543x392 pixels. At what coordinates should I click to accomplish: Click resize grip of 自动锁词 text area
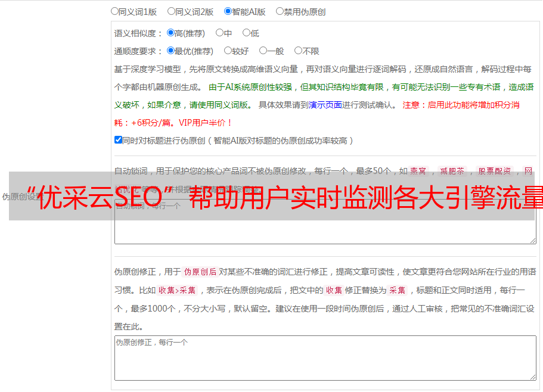tap(533, 241)
